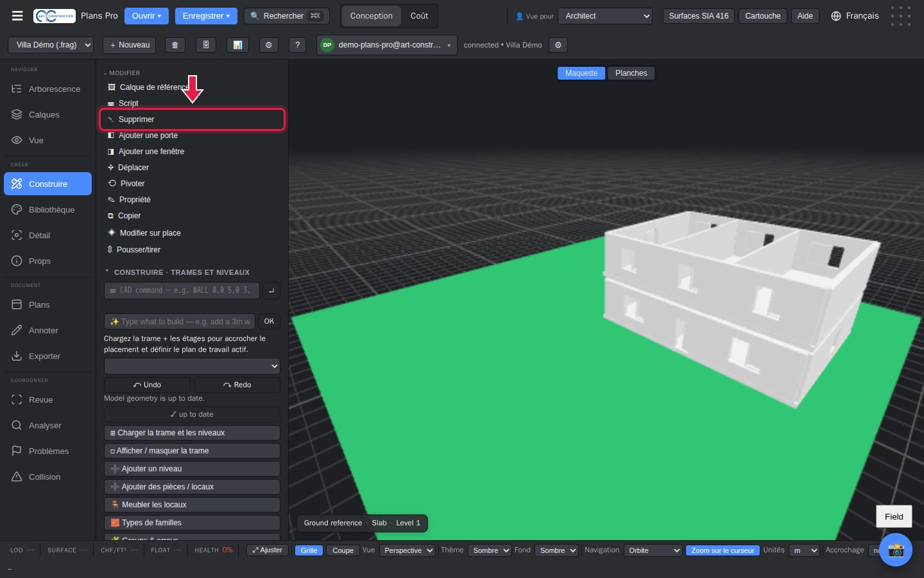Toggle the Grille grid button
This screenshot has width=924, height=578.
click(309, 550)
